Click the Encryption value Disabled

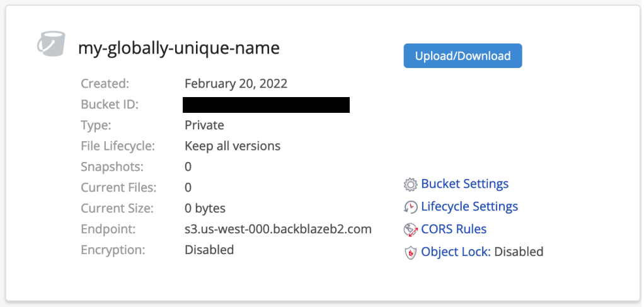click(x=209, y=250)
